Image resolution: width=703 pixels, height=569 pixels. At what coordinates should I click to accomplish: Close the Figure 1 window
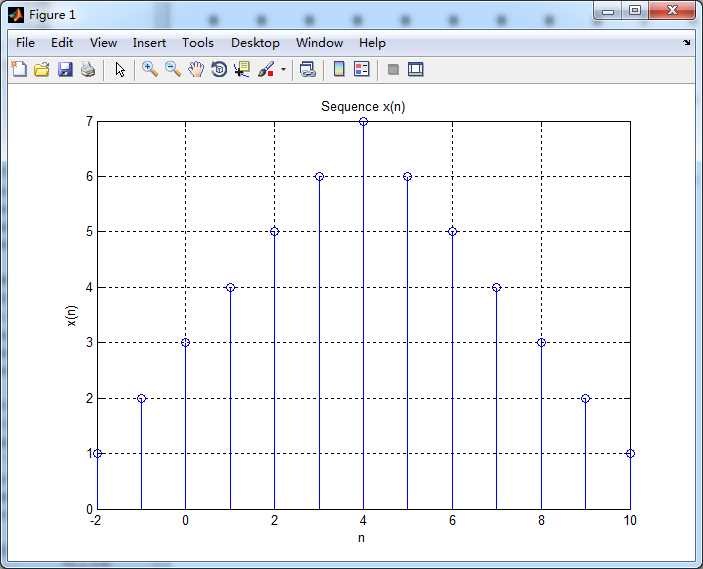[672, 11]
